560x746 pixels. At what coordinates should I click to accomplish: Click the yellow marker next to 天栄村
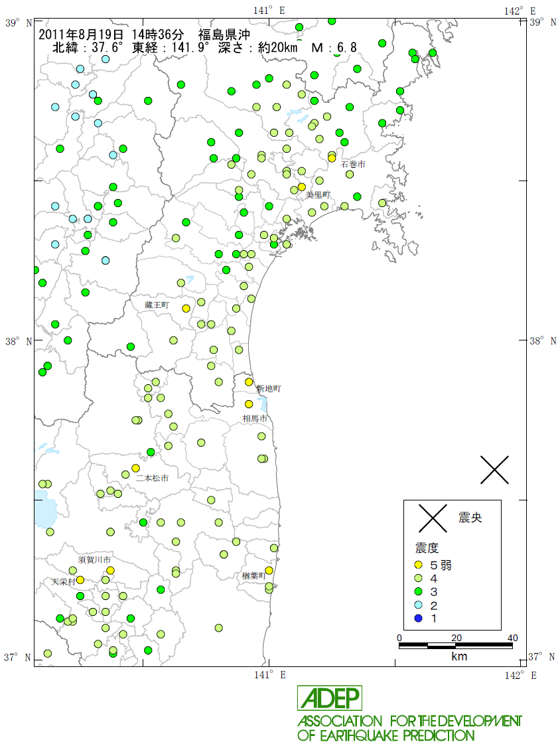[x=80, y=579]
